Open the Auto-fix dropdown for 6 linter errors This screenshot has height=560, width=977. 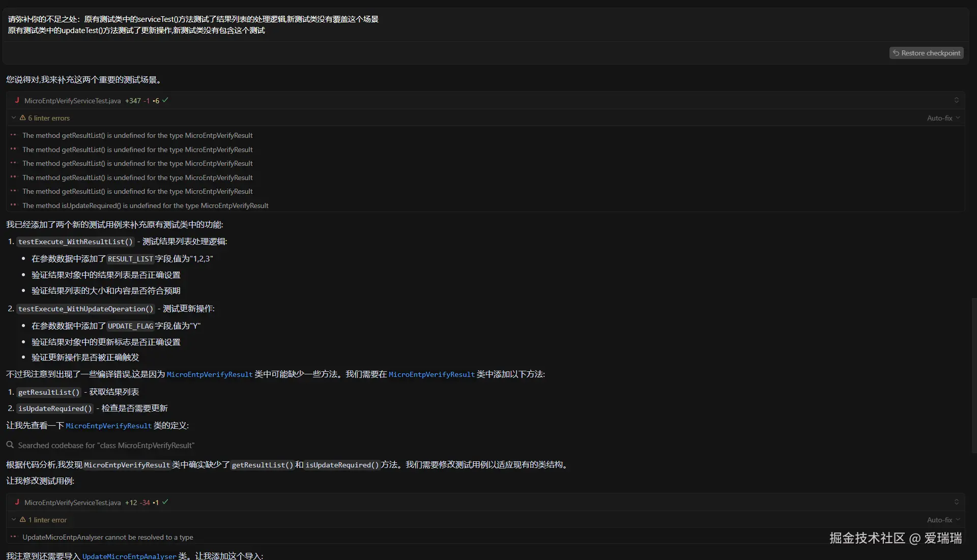click(x=943, y=118)
